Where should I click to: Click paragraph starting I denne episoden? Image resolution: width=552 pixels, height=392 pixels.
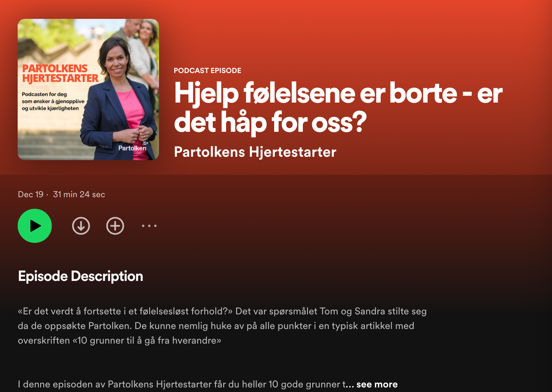[x=208, y=384]
